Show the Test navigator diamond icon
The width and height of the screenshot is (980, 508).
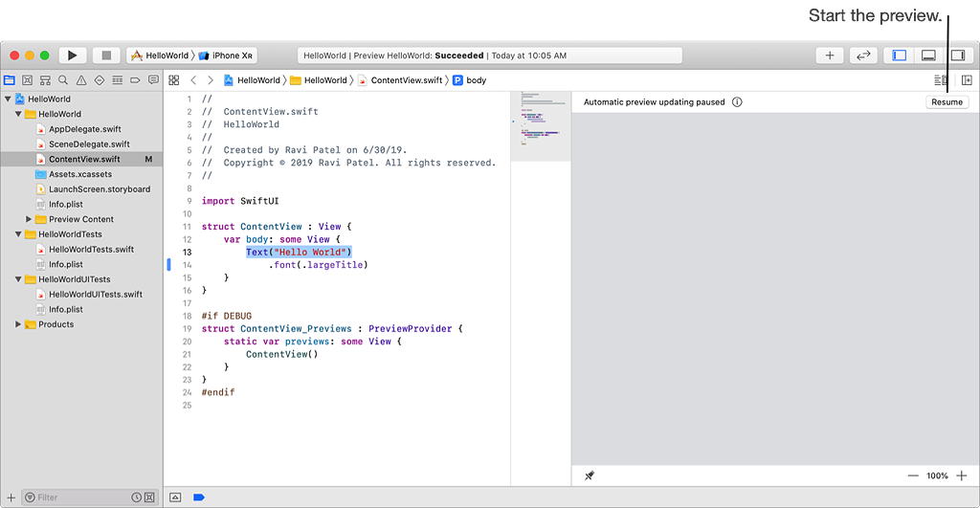coord(100,80)
